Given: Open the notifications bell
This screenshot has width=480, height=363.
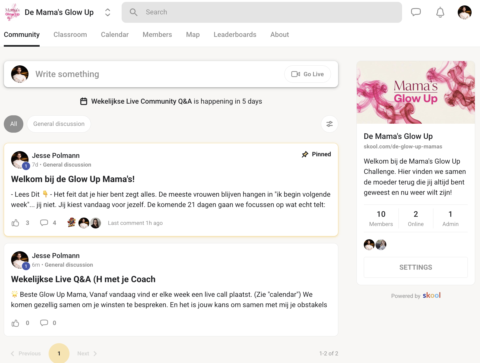Looking at the screenshot, I should coord(440,12).
